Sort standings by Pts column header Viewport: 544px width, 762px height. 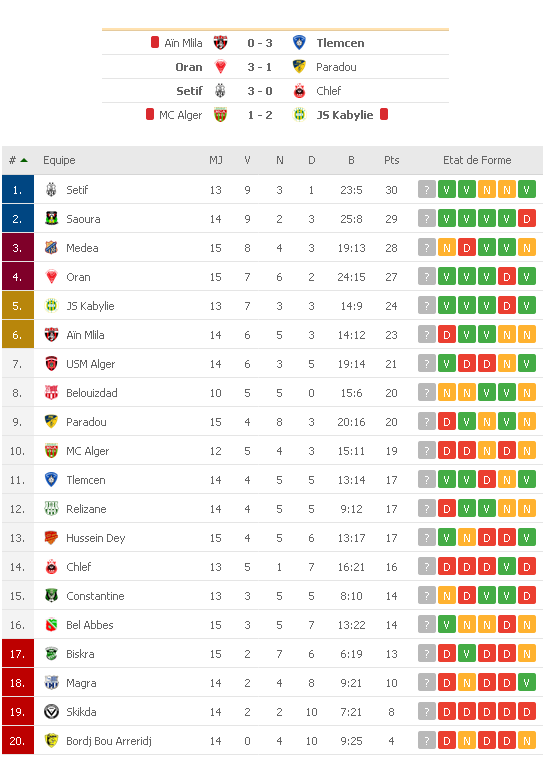click(391, 160)
